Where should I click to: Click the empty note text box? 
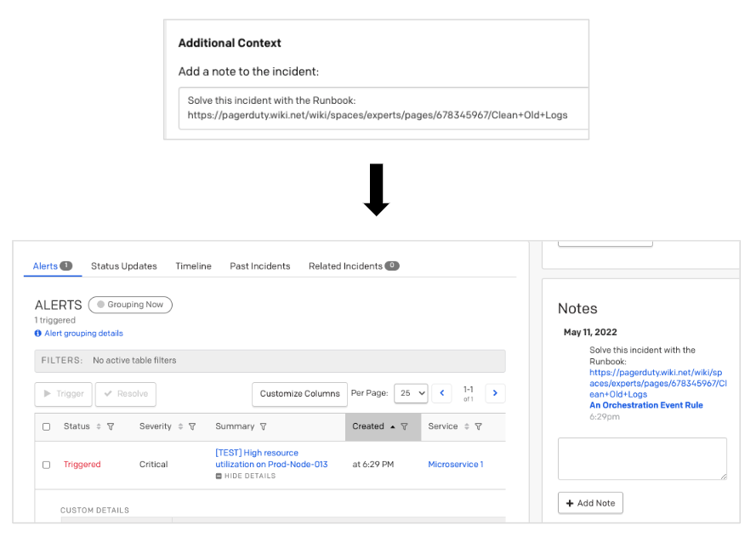pos(642,459)
